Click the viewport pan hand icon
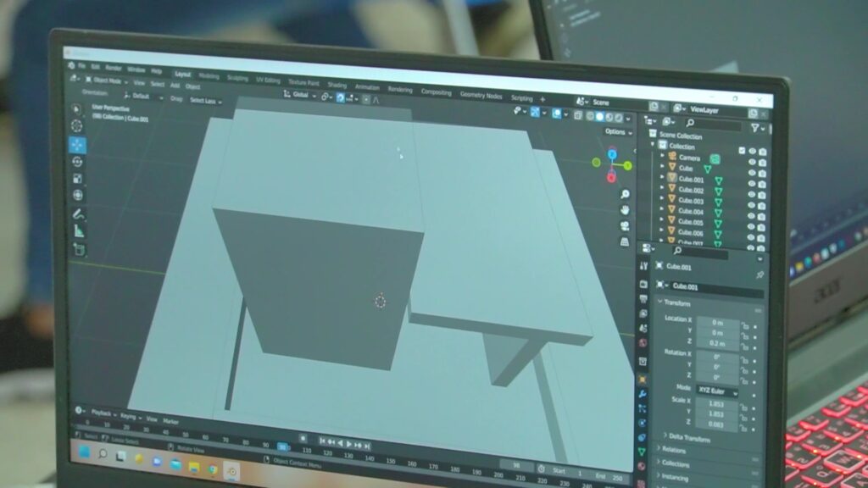Viewport: 868px width, 488px height. [625, 210]
